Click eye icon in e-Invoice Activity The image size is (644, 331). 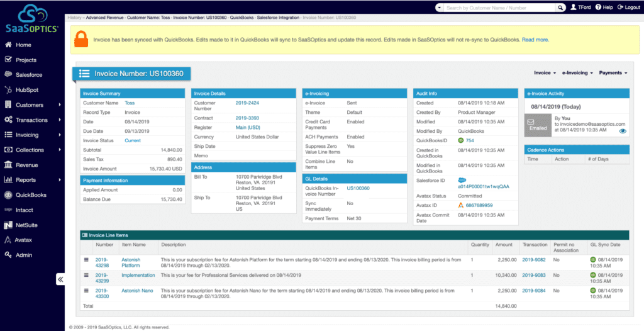pos(623,131)
